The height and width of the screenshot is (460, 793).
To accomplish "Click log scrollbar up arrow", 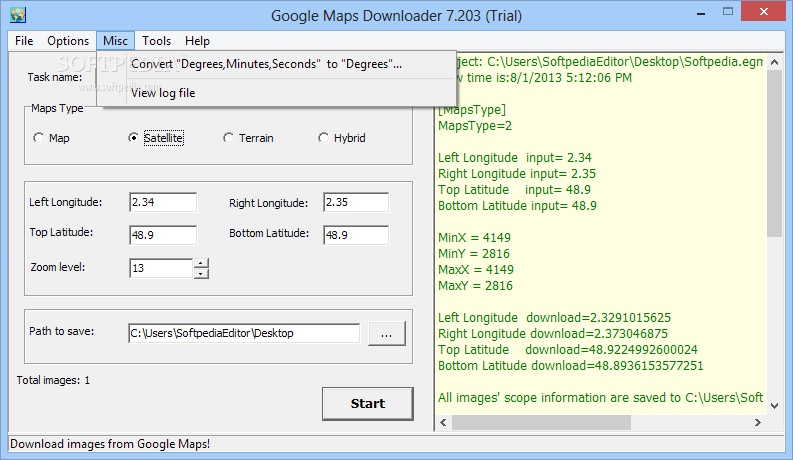I will 774,62.
